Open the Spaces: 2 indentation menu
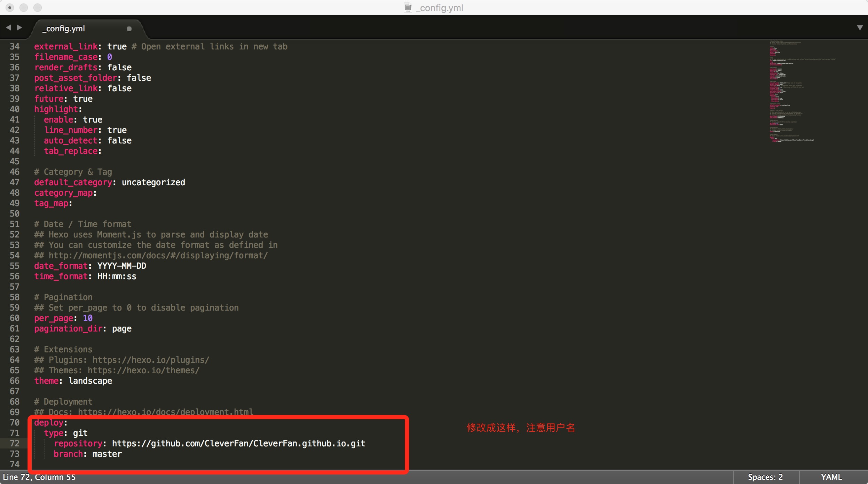This screenshot has width=868, height=484. 765,477
